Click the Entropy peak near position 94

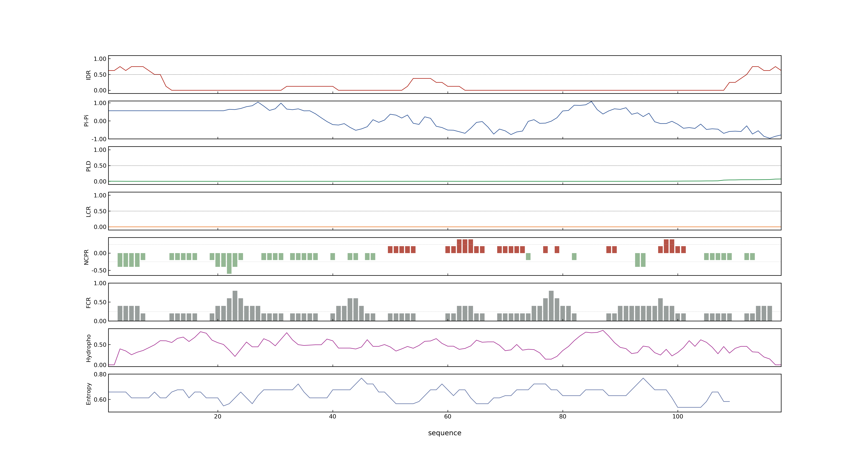click(x=643, y=378)
